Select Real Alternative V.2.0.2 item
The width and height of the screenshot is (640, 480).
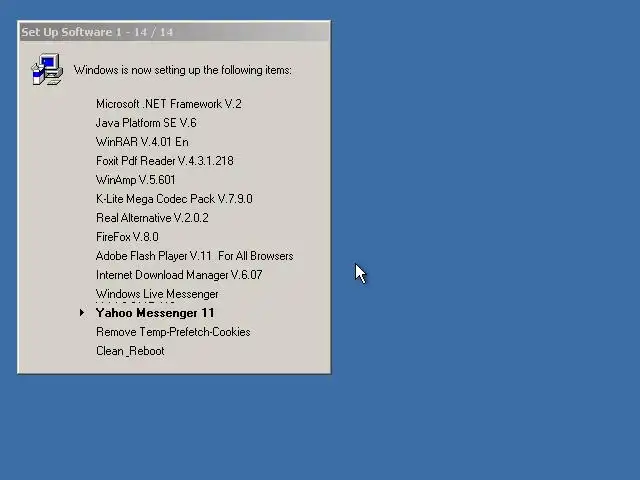152,218
